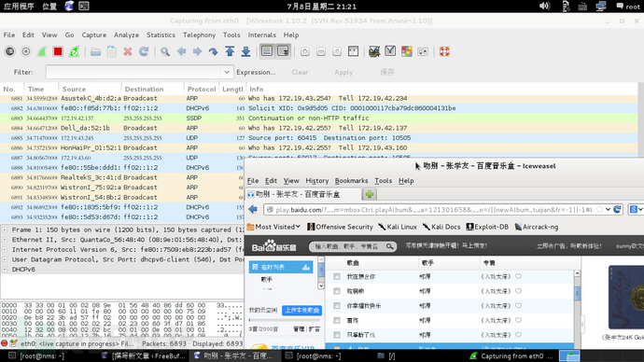Open the Statistics menu
644x362 pixels.
(161, 35)
